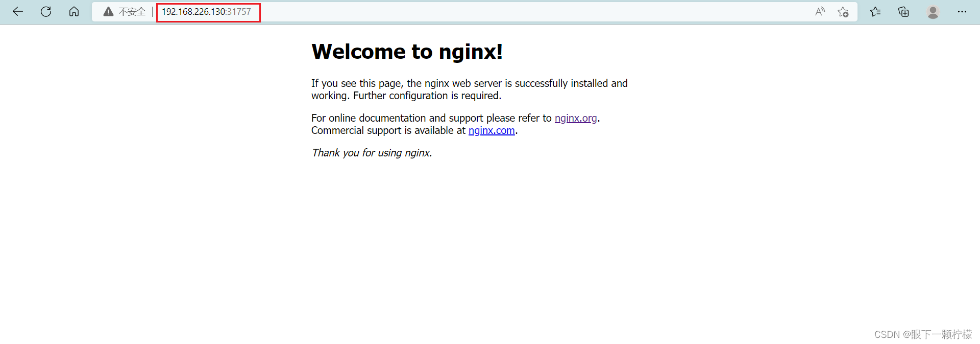This screenshot has height=344, width=980.
Task: Click the 'Thank you for using nginx.' text
Action: coord(372,153)
